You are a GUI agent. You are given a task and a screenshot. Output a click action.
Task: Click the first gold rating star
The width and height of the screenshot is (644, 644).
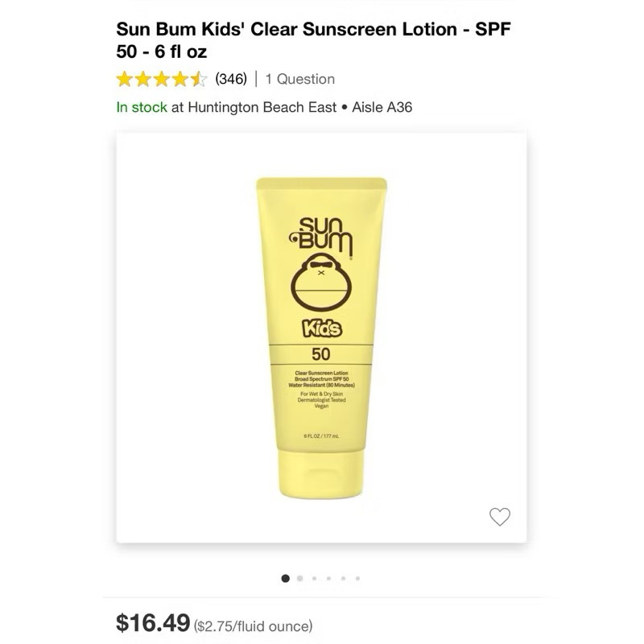[x=124, y=79]
